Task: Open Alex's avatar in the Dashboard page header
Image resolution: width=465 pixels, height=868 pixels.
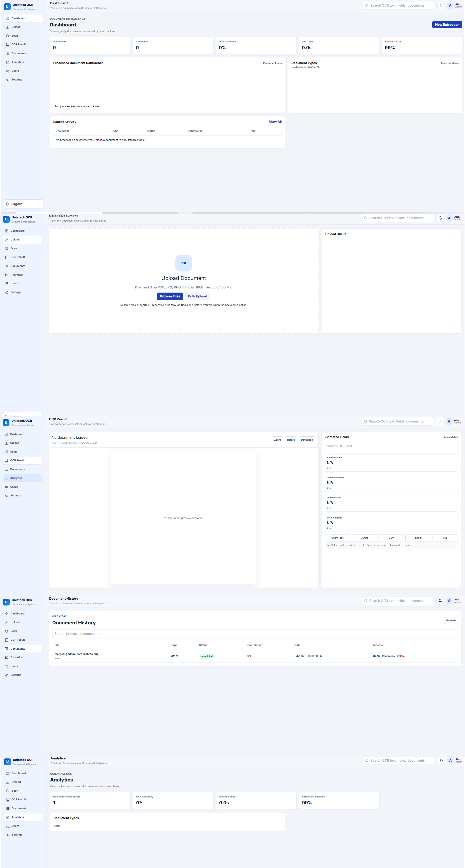Action: (x=450, y=5)
